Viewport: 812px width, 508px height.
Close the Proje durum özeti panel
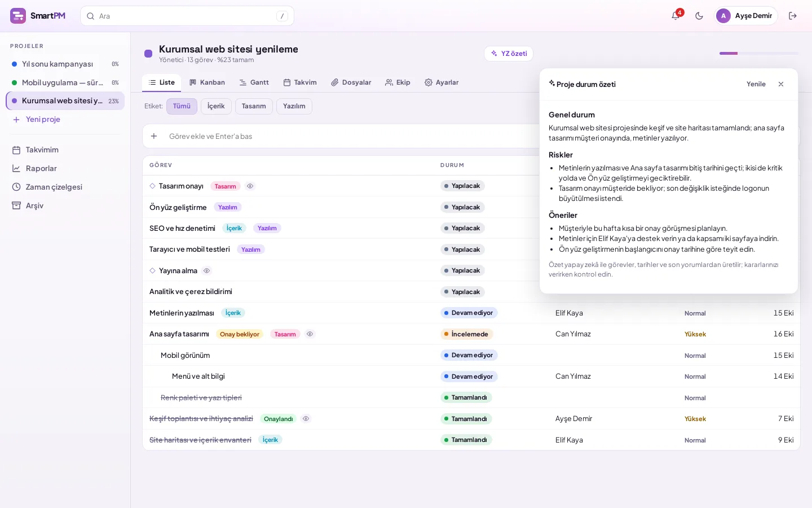tap(781, 84)
